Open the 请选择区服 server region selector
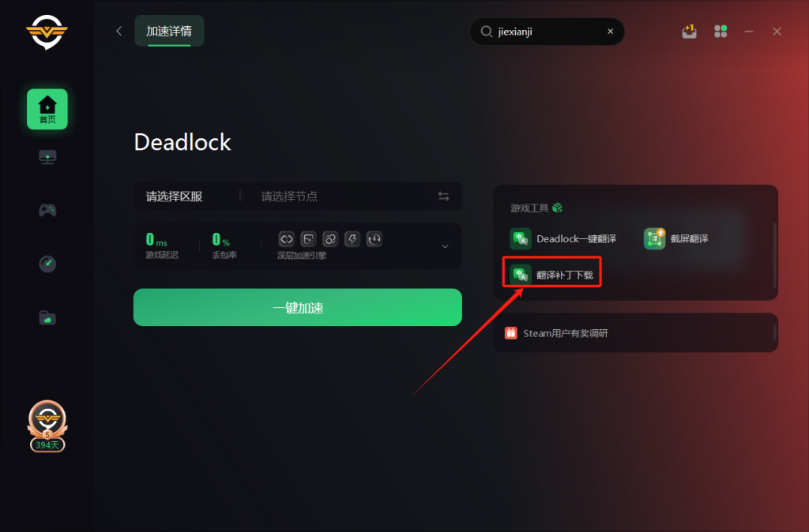The image size is (809, 532). pos(175,197)
